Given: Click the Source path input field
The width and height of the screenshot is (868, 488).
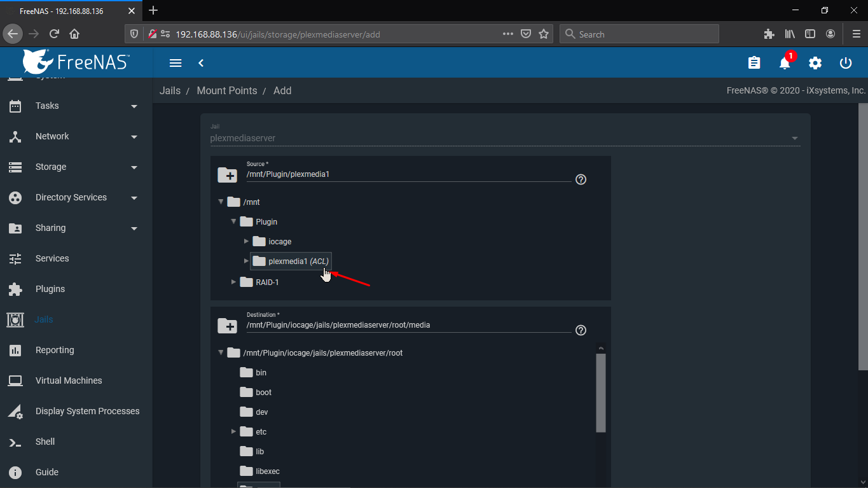Looking at the screenshot, I should click(408, 174).
